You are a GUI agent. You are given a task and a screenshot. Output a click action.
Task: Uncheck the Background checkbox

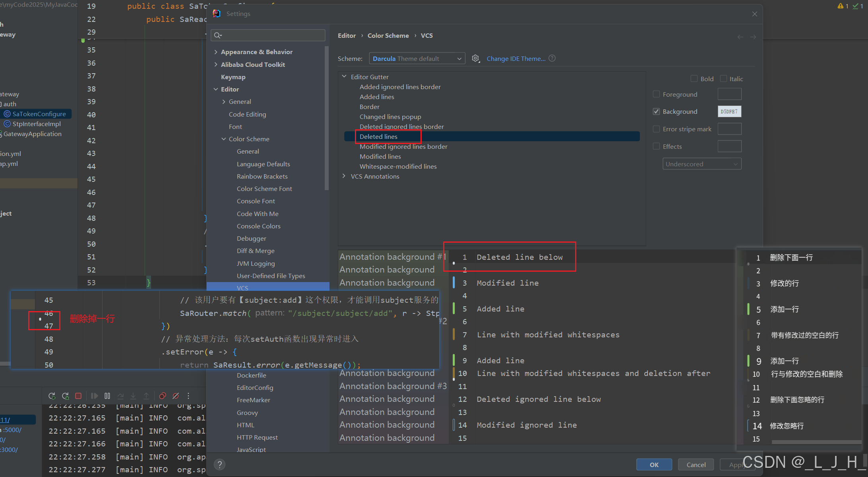(x=657, y=111)
